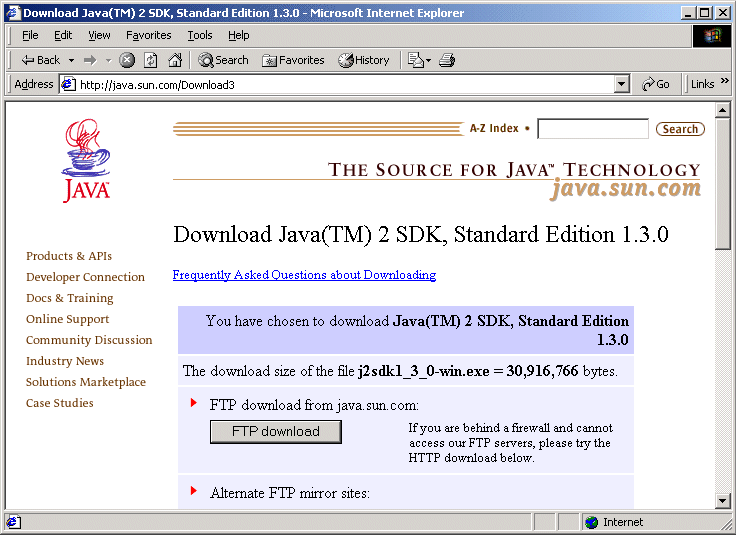Minimize the Internet Explorer window

pos(688,13)
